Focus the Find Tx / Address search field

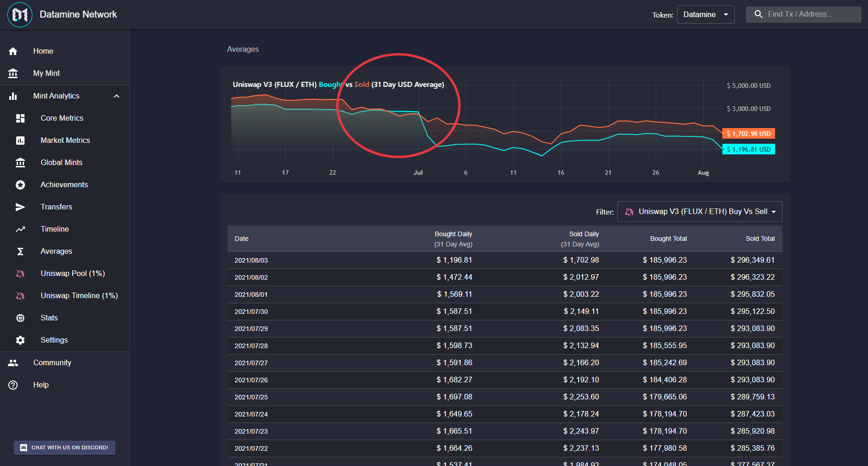(x=804, y=14)
